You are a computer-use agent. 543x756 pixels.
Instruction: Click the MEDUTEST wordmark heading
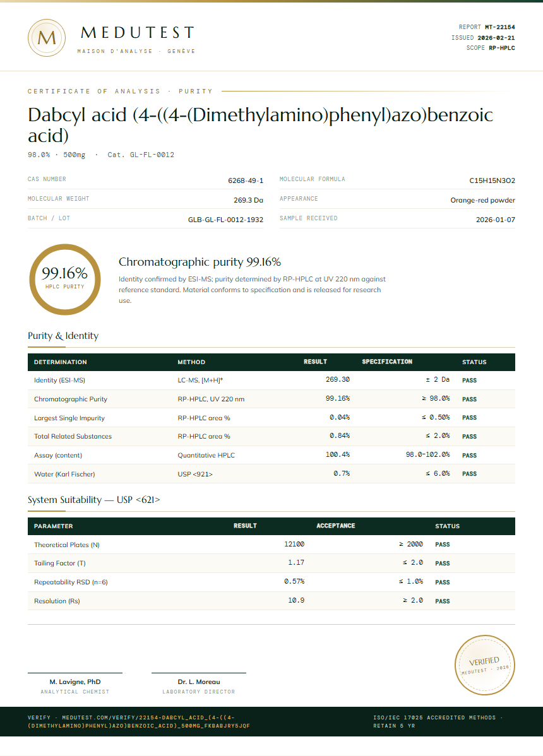pos(138,32)
